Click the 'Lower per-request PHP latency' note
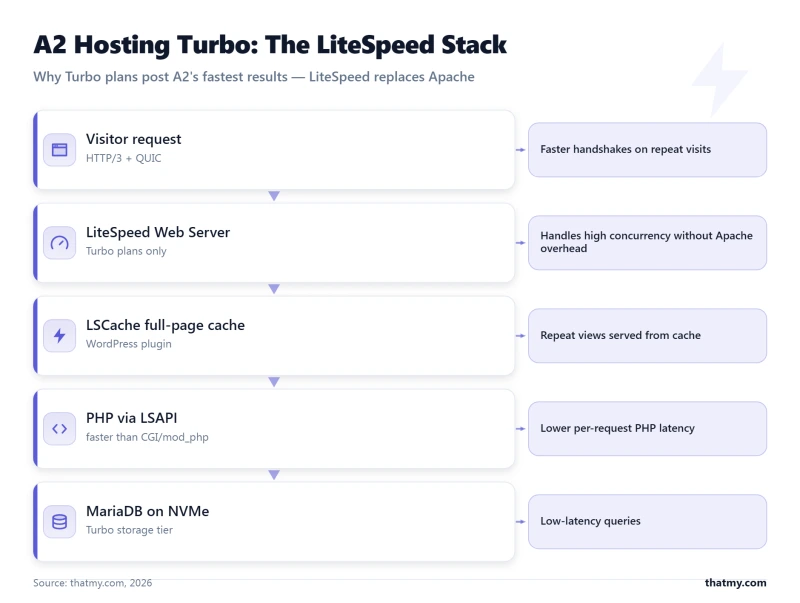The width and height of the screenshot is (800, 603). [x=647, y=429]
